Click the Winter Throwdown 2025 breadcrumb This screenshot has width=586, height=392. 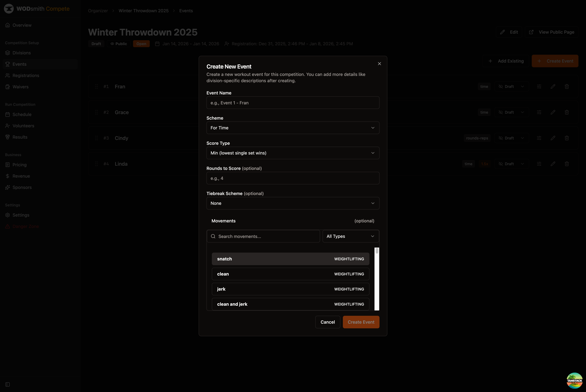click(x=144, y=11)
